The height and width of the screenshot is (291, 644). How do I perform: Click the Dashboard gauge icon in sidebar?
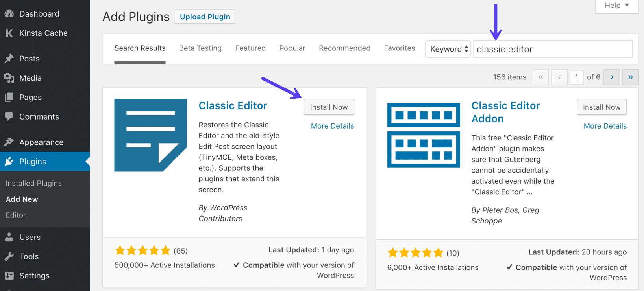[x=9, y=14]
